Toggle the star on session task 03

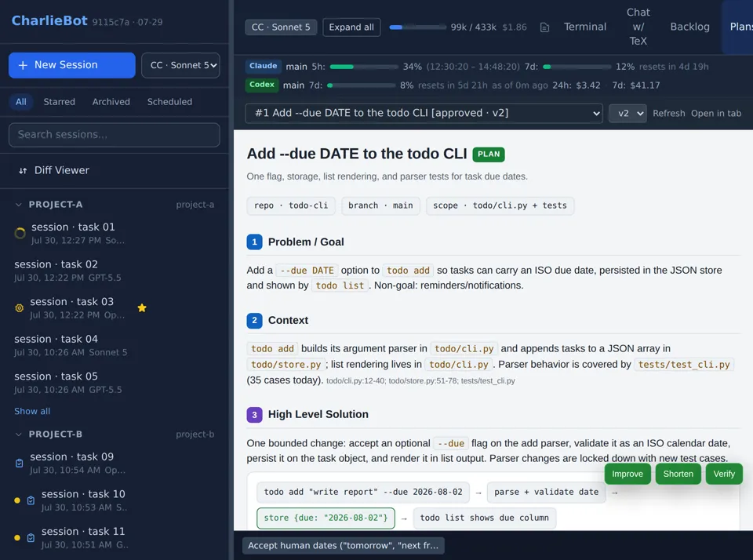[x=142, y=308]
